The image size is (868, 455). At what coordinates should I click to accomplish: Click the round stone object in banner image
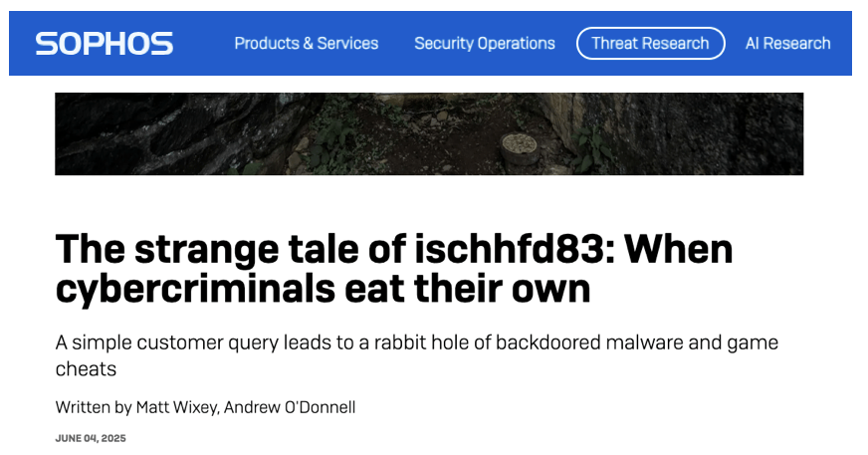pyautogui.click(x=519, y=145)
